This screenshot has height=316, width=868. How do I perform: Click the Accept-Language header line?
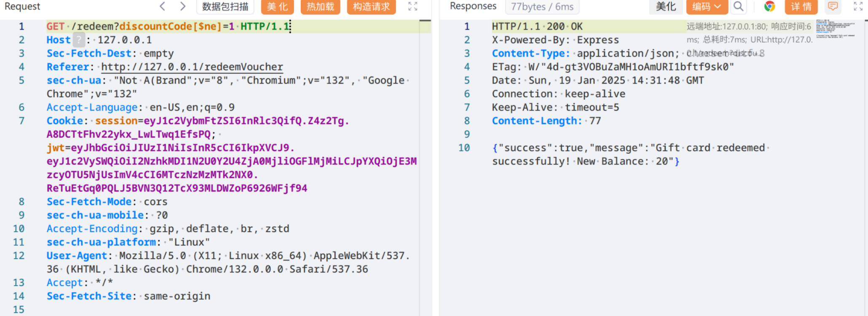(140, 107)
